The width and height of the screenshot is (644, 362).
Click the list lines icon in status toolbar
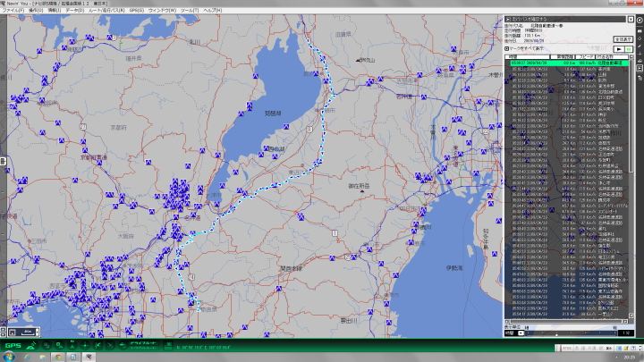168,346
